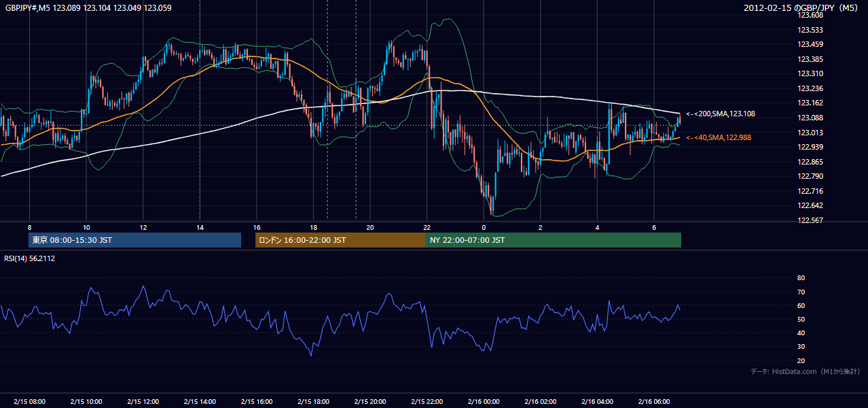Click price axis value 123.013

tap(810, 133)
